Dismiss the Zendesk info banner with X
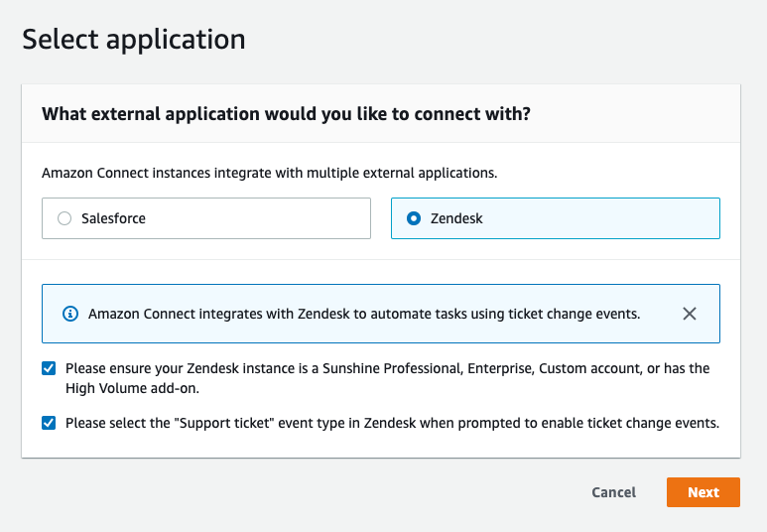Screen dimensions: 767x532 pos(690,314)
